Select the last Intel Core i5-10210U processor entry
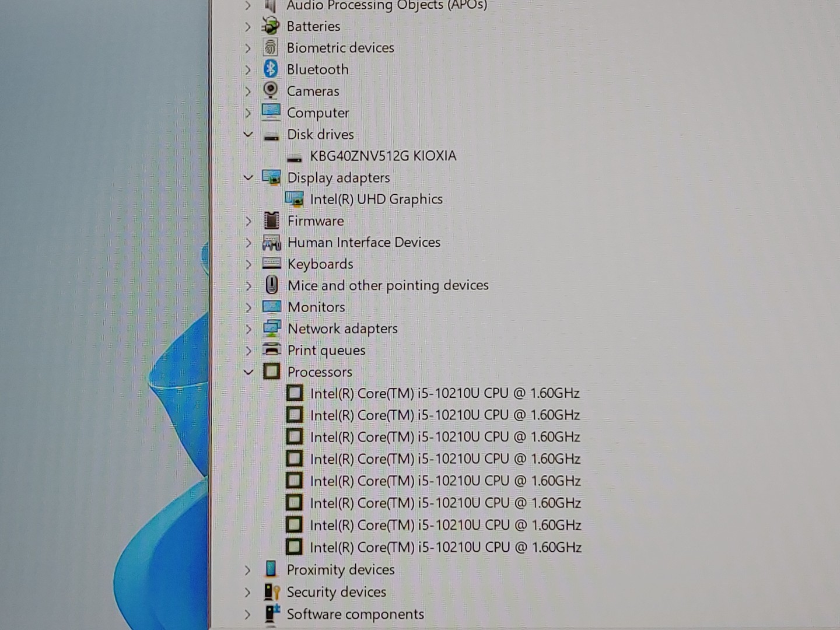The image size is (840, 630). coord(446,547)
